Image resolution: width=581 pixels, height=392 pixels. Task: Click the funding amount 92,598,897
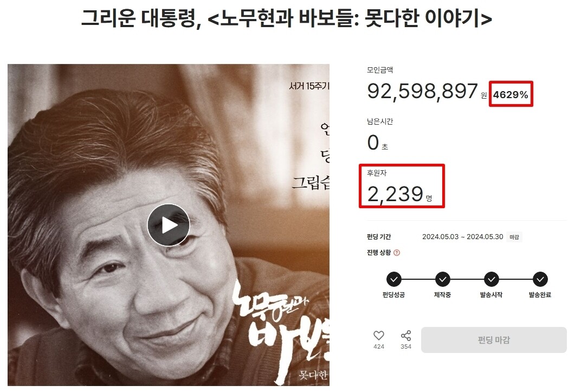tap(422, 91)
